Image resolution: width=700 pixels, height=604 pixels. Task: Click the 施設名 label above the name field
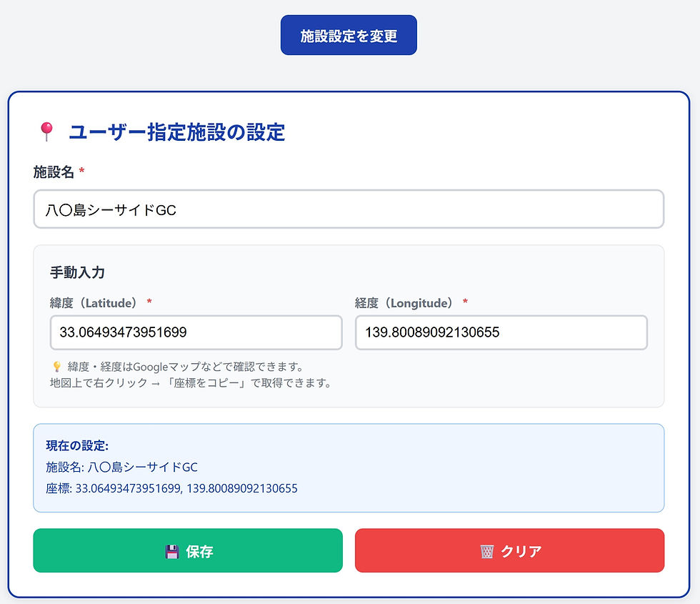click(x=54, y=172)
